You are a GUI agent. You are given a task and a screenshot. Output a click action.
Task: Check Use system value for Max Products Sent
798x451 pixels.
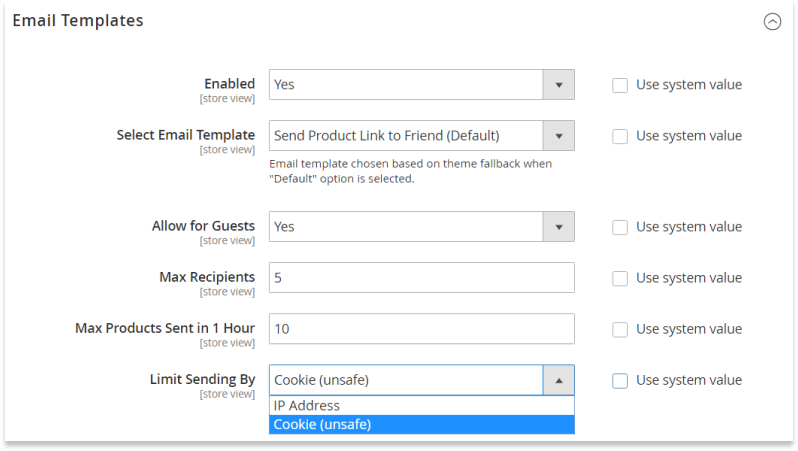[620, 329]
